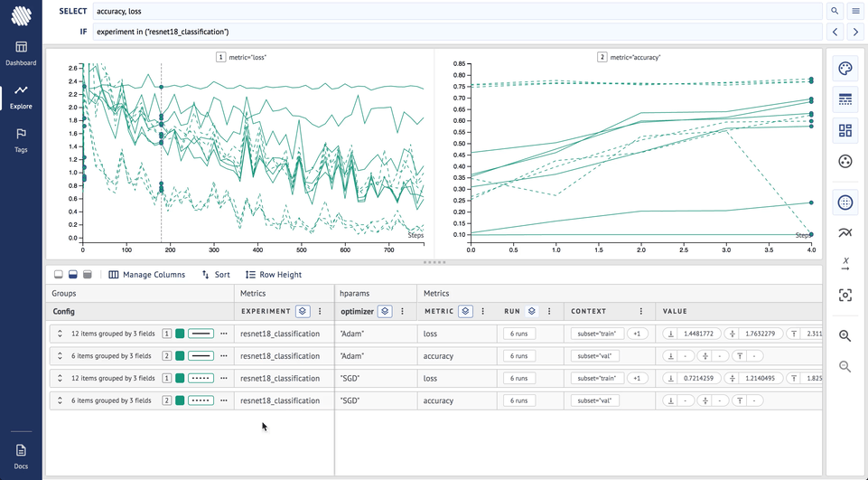Set table to half-height view

pyautogui.click(x=72, y=275)
